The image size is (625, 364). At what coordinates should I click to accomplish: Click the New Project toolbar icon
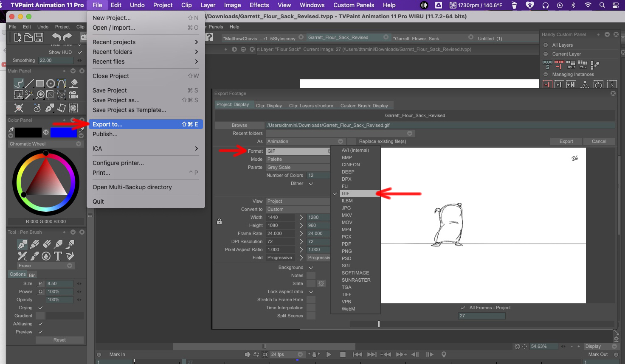click(17, 37)
